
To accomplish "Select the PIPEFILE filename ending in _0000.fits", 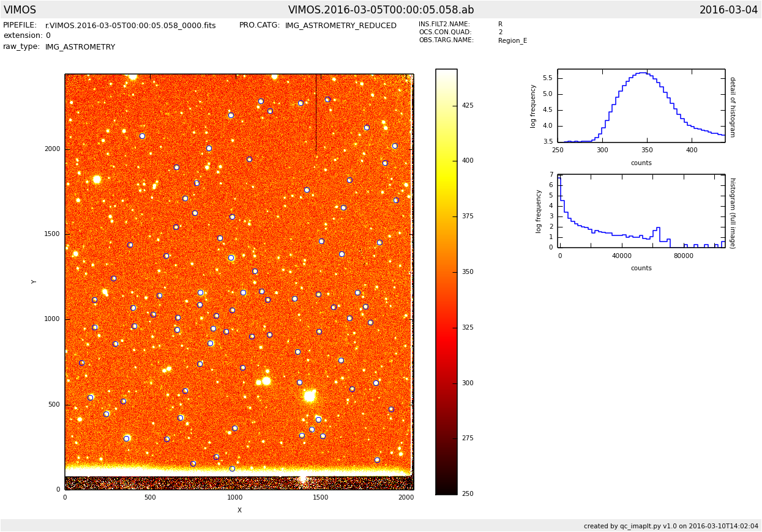I will (x=130, y=26).
